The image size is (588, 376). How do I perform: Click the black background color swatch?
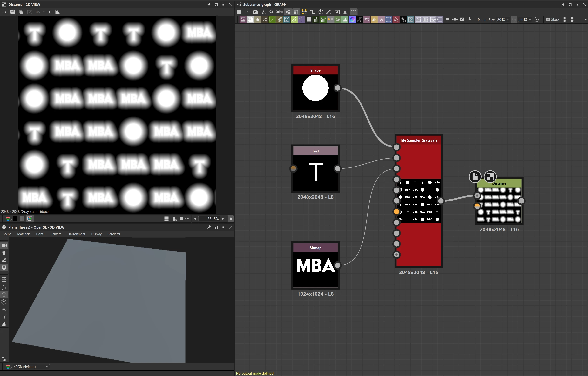coord(15,219)
